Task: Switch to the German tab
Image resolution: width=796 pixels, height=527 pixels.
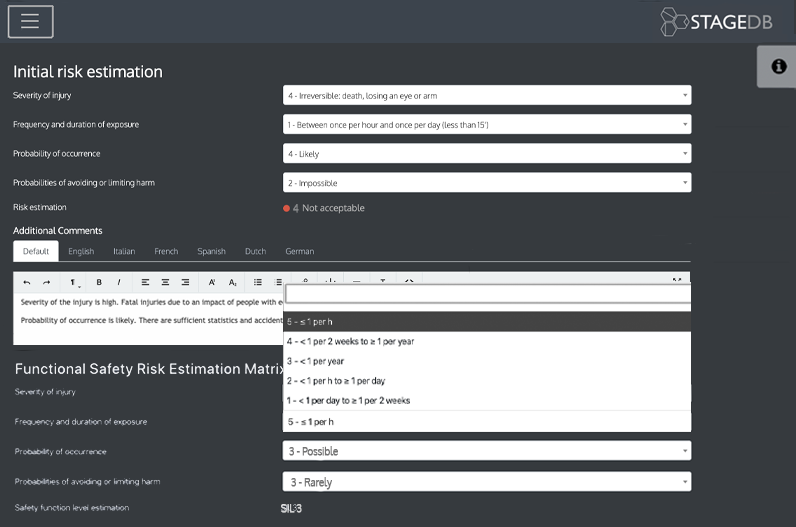Action: tap(299, 251)
